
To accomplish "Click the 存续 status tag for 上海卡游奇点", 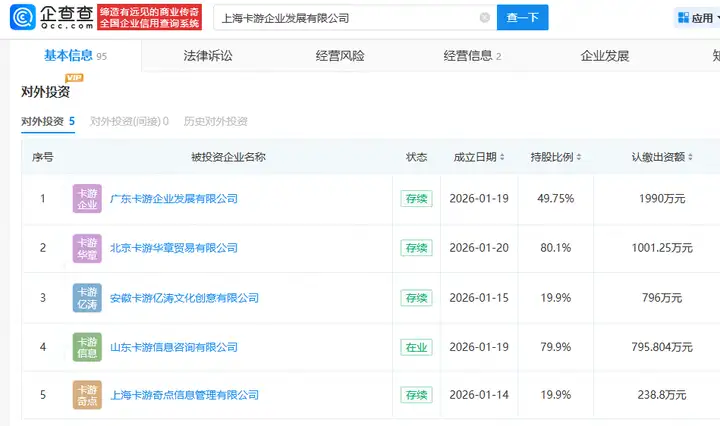I will pos(416,395).
